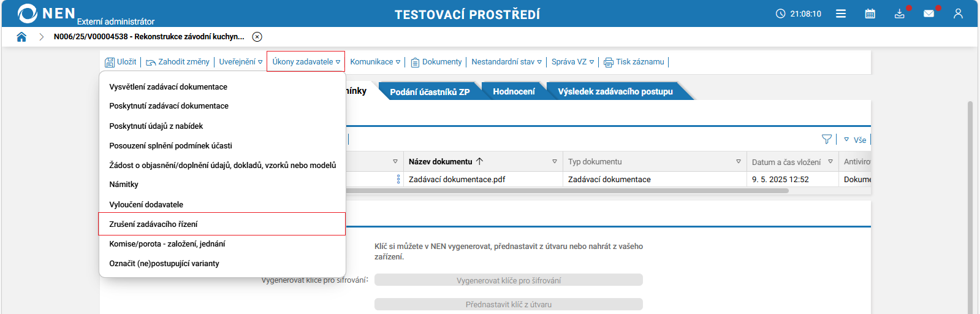Viewport: 980px width, 314px height.
Task: Click the date cell 9. 5. 2025 12:52
Action: click(780, 180)
